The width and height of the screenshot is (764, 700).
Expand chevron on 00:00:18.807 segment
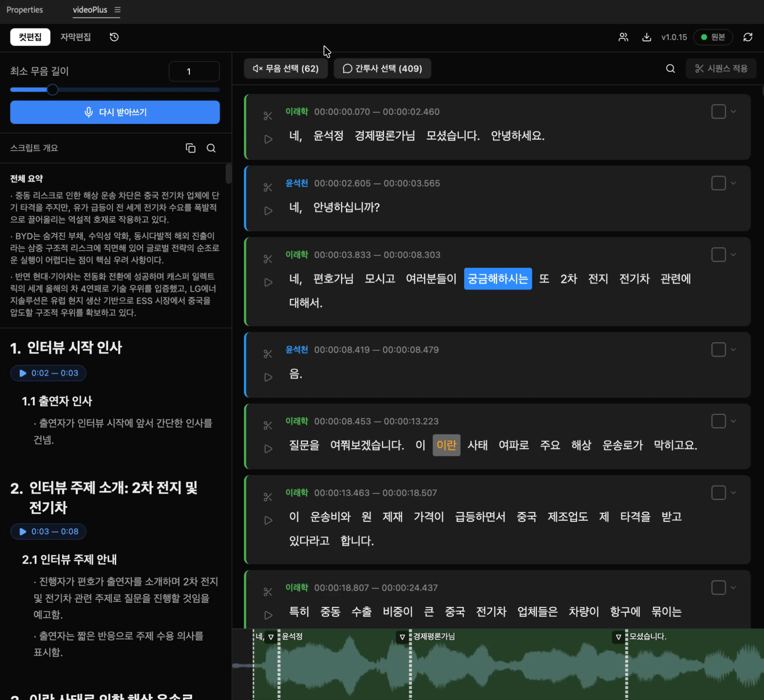pyautogui.click(x=733, y=587)
